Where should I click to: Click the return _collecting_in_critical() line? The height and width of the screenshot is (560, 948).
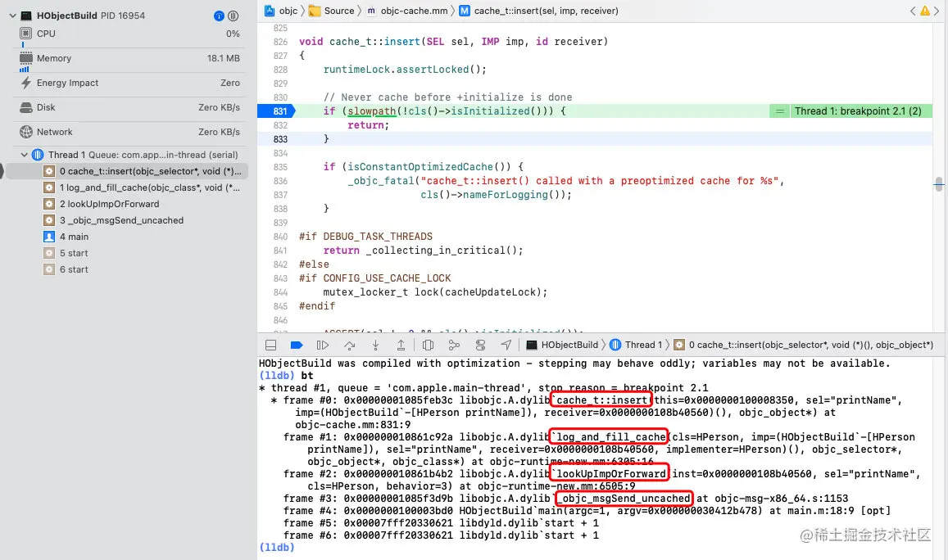[x=423, y=251]
